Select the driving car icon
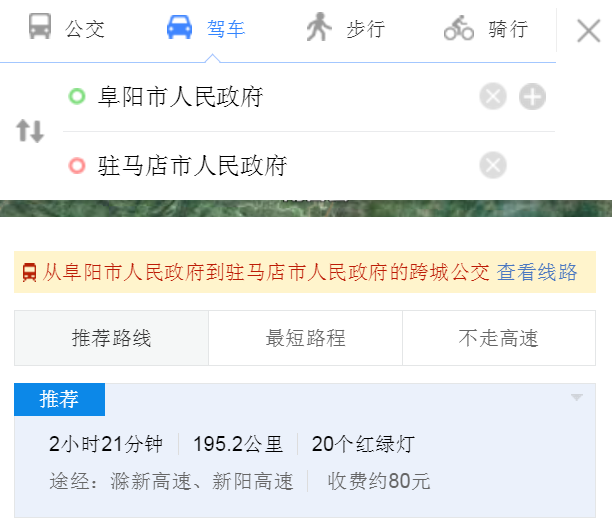Screen dimensions: 612x526 180,27
